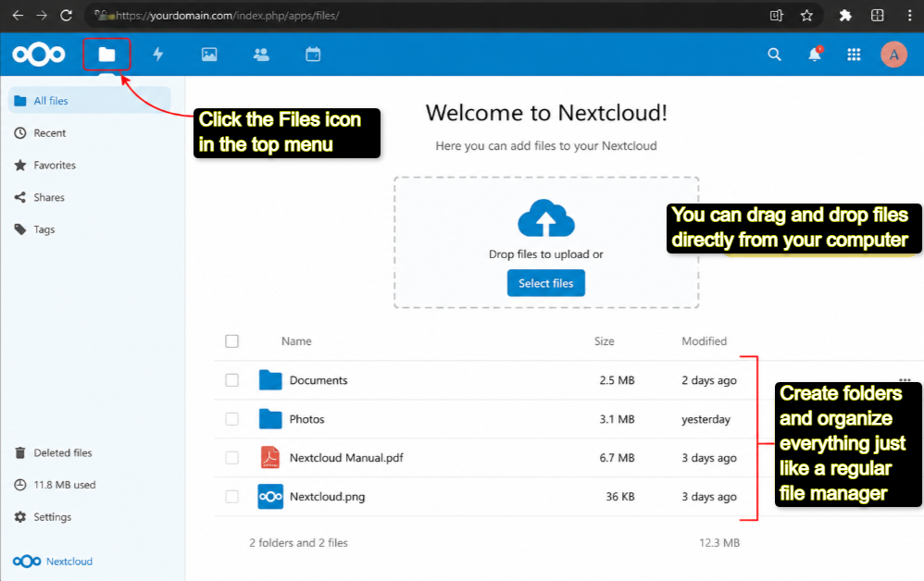Click the browser split view icon
This screenshot has width=924, height=581.
[878, 16]
